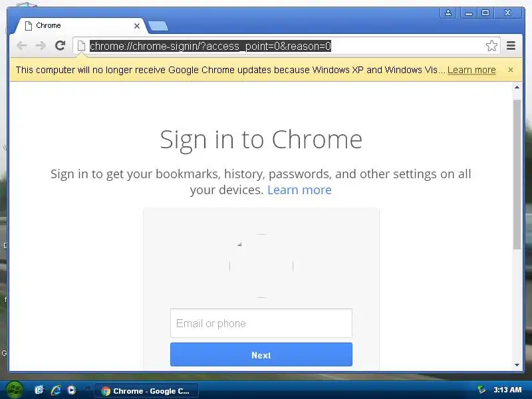Open the Windows Start button
This screenshot has height=399, width=532.
click(x=15, y=390)
